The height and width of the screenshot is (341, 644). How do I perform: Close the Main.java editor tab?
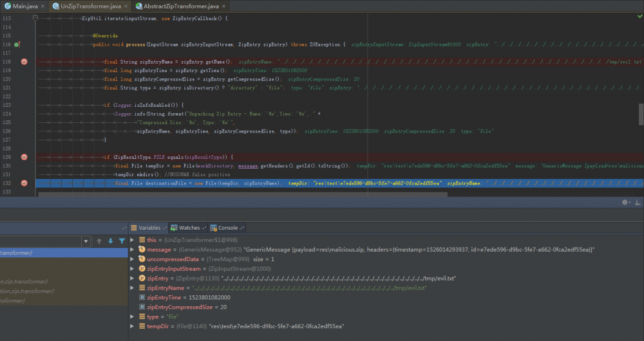(41, 6)
